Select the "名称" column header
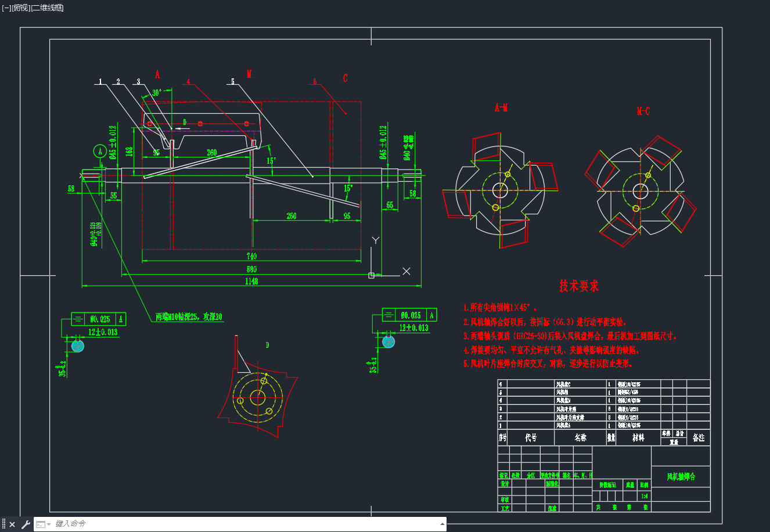Screen dimensions: 770x532 pyautogui.click(x=580, y=438)
